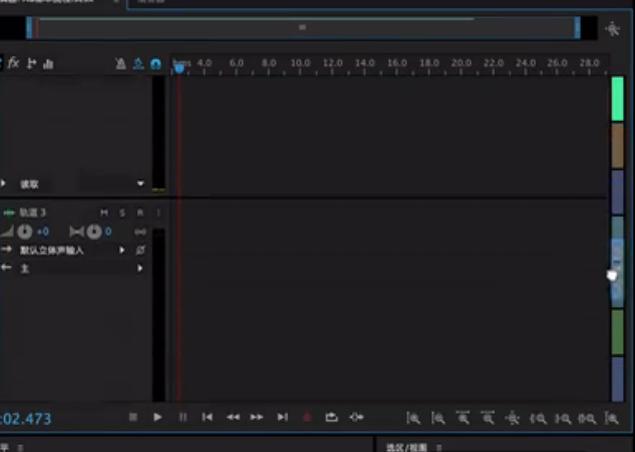The image size is (635, 452).
Task: Toggle loop playback
Action: 331,417
